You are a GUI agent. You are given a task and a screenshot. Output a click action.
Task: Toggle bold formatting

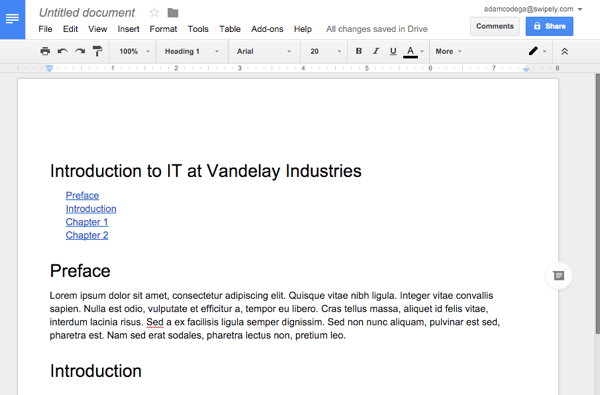click(359, 51)
